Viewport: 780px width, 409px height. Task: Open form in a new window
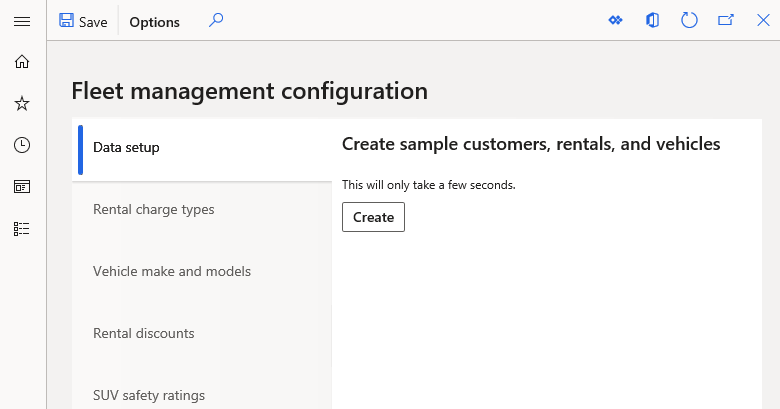tap(726, 21)
